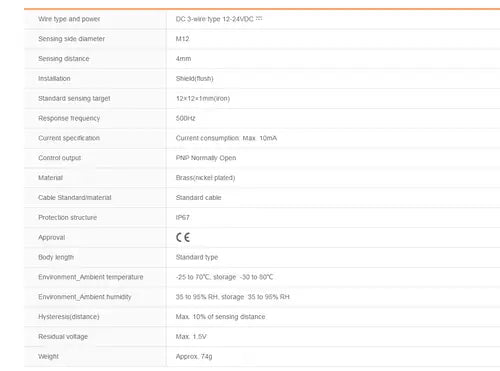Screen dimensions: 500x371
Task: Select the ambient humidity value text
Action: [x=232, y=297]
